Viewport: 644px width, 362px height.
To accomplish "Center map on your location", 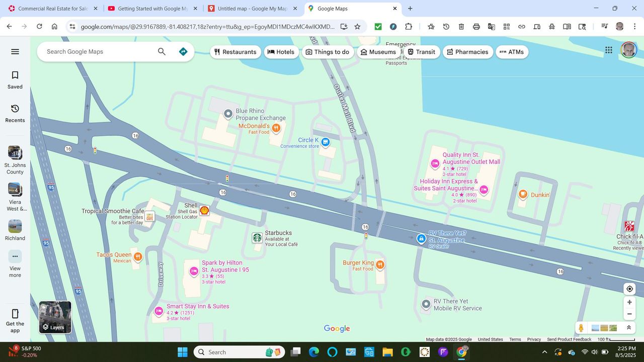I will click(x=629, y=289).
